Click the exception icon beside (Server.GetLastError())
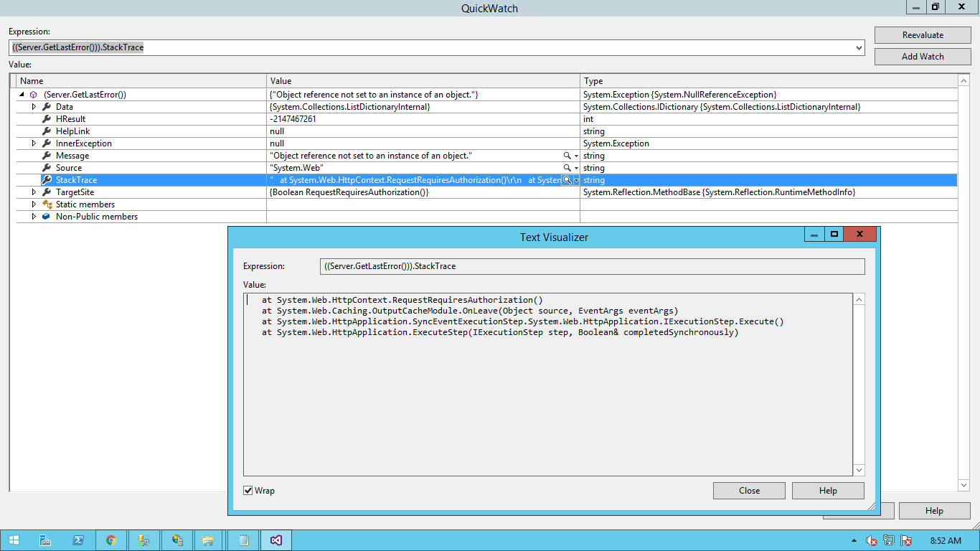980x551 pixels. click(33, 94)
